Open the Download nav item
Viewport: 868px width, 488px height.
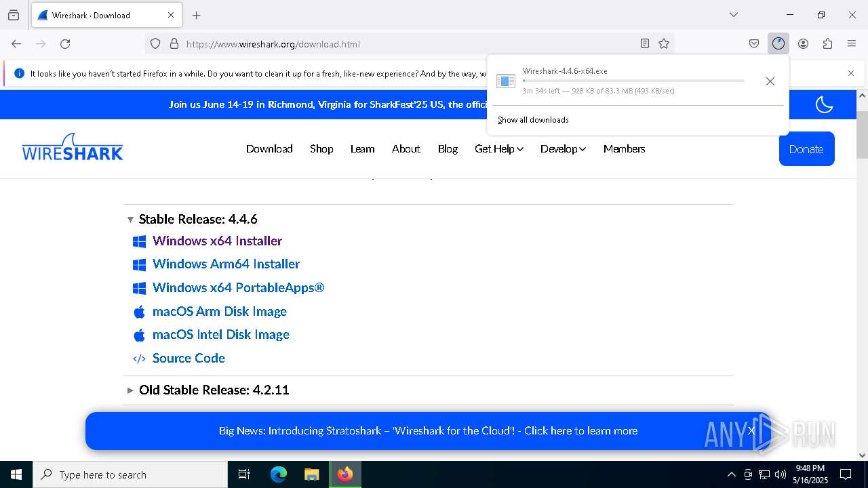click(269, 148)
